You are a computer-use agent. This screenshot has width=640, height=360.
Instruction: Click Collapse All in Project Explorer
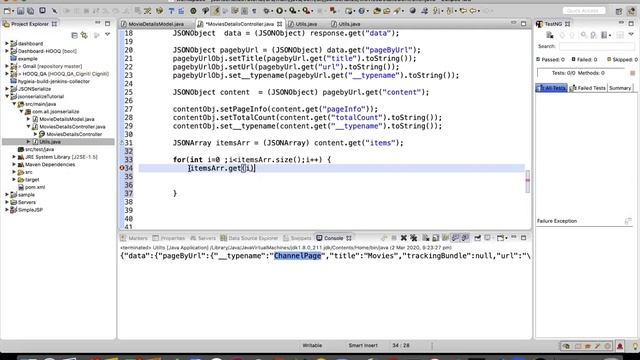coord(74,36)
